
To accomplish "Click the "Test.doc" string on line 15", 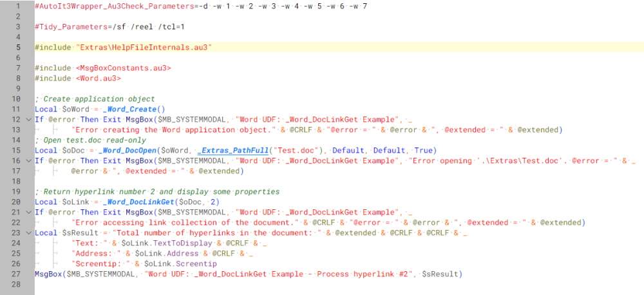I will 296,150.
